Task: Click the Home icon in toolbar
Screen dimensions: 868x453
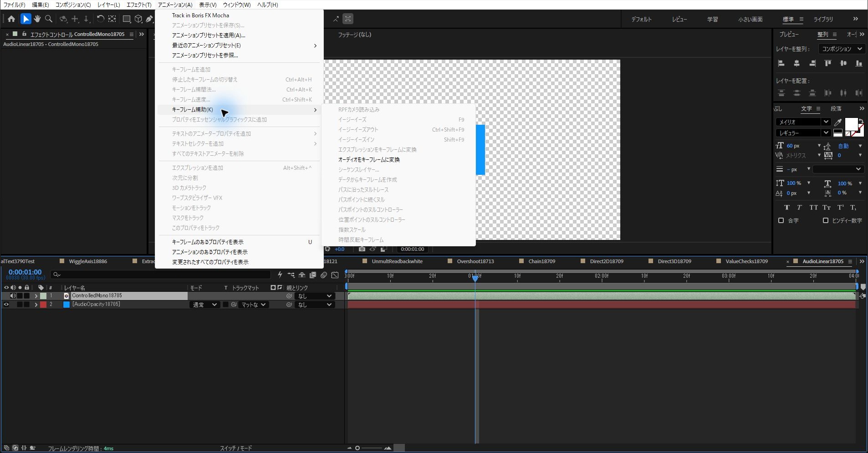Action: [11, 19]
